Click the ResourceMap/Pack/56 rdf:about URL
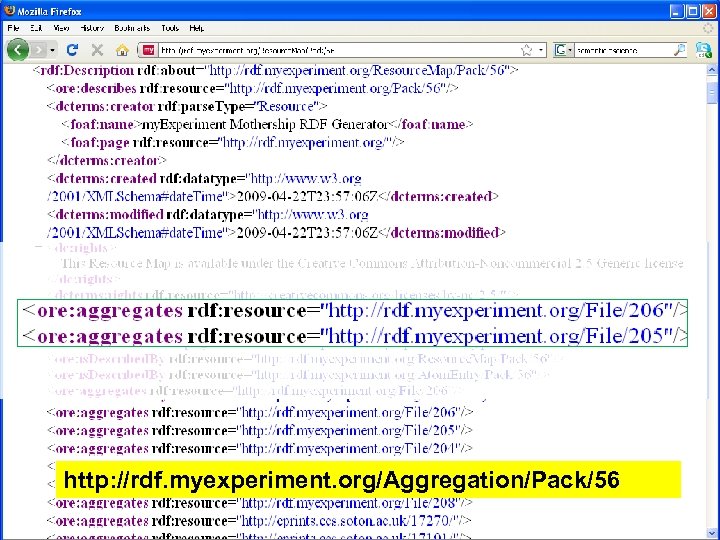 click(359, 70)
